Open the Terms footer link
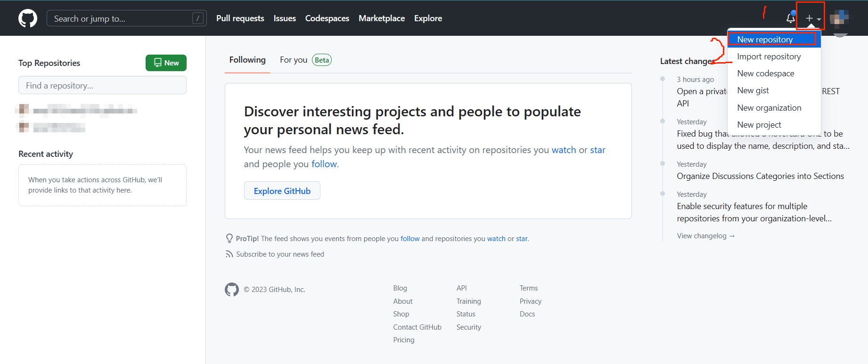 [529, 288]
